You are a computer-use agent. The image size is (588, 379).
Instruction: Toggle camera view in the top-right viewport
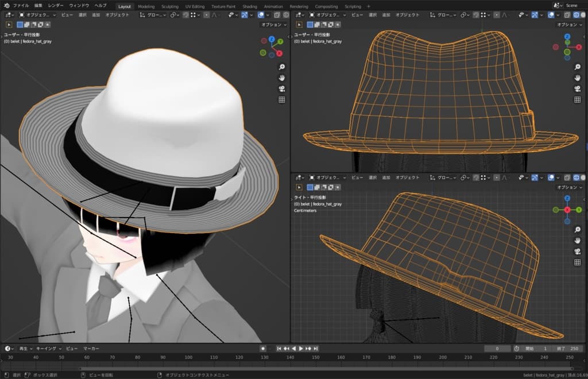[578, 88]
